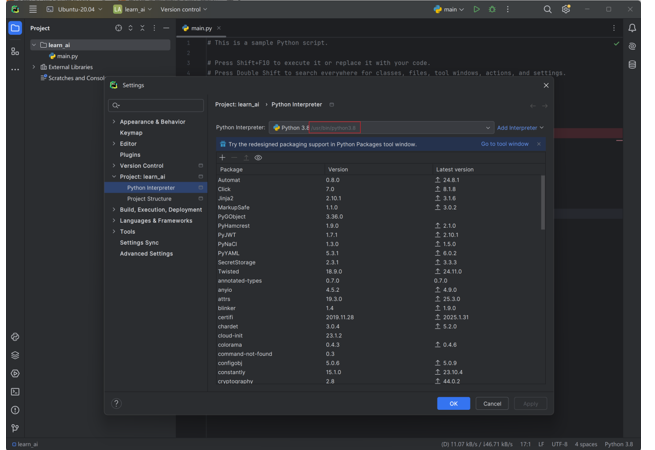
Task: Open the layers-shaped tool window icon in left sidebar
Action: click(x=15, y=355)
